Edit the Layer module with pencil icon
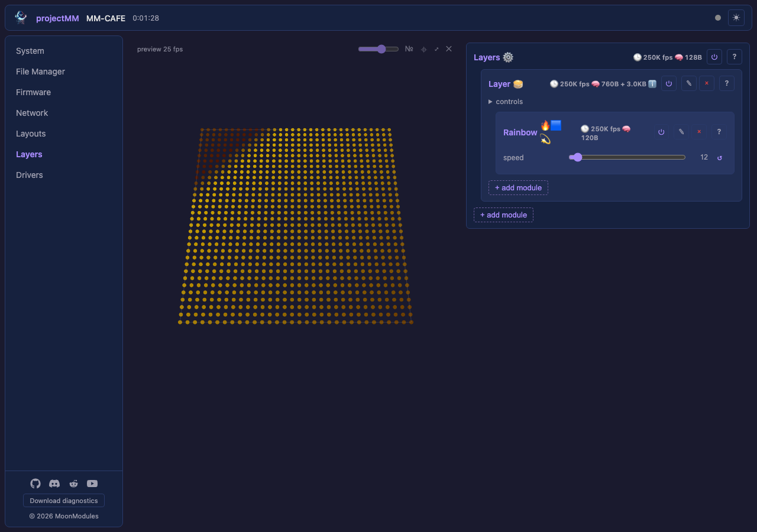 pos(689,84)
